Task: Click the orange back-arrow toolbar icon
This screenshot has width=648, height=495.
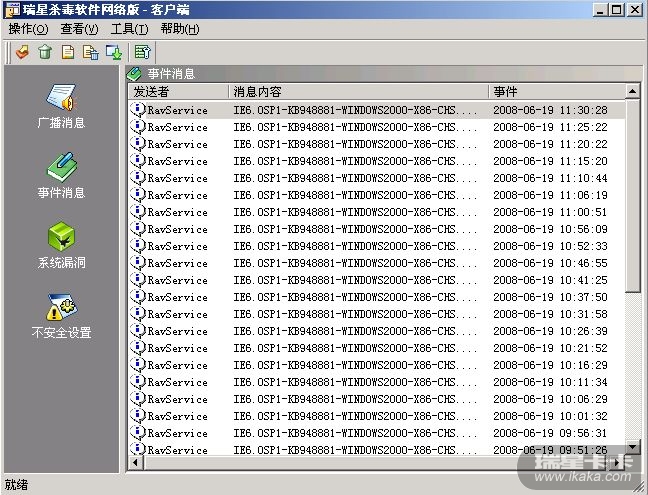Action: pyautogui.click(x=22, y=52)
